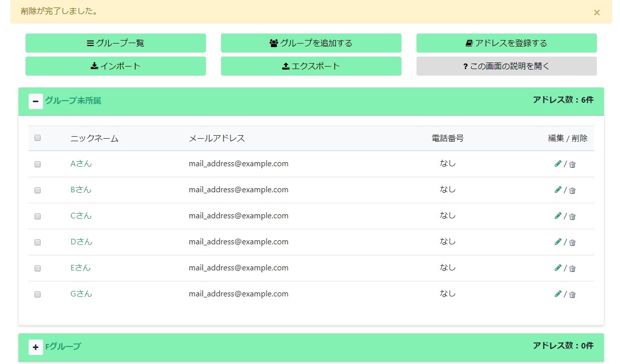
Task: Click アドレスを登録する to register an address
Action: [x=506, y=43]
